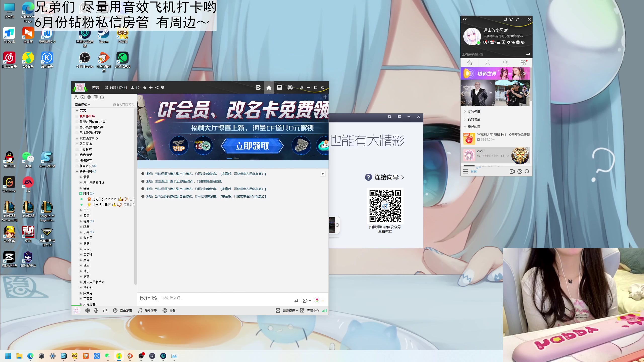Open the channel home tab icon

click(x=269, y=87)
